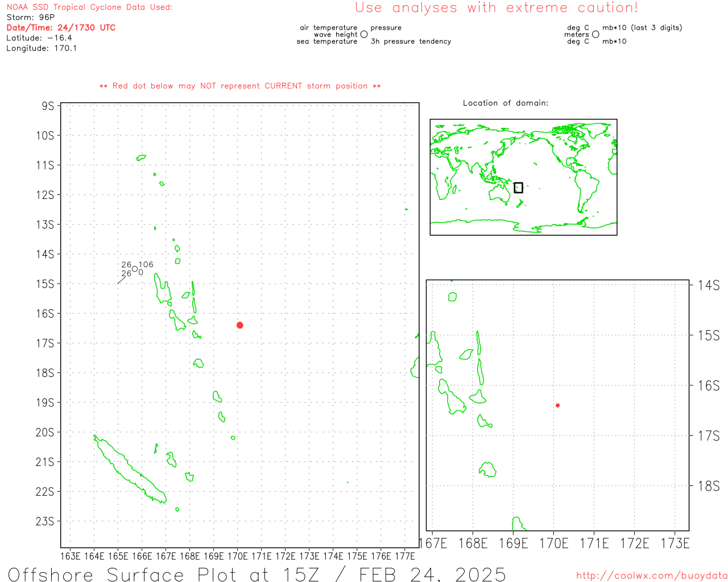Click the '14S' label on inset map
Viewport: 728px width, 582px height.
(x=709, y=285)
